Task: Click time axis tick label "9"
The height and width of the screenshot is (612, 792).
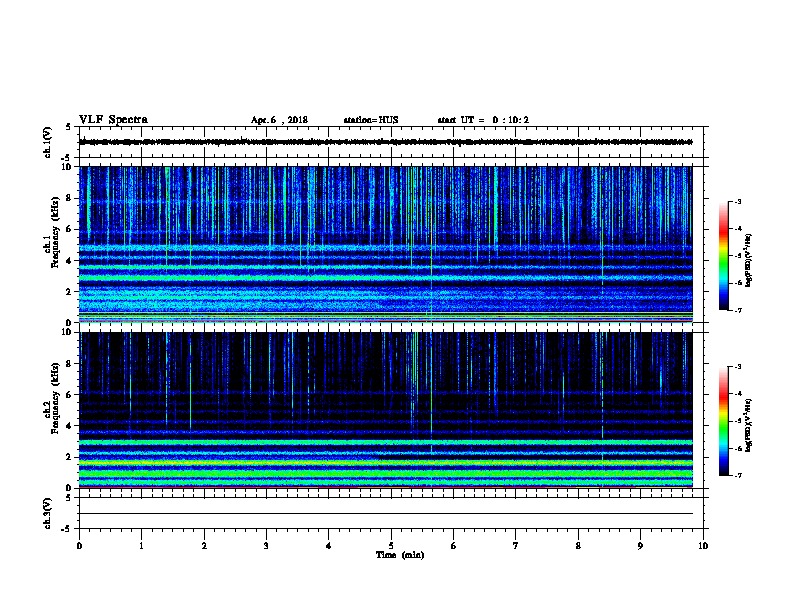Action: click(x=640, y=546)
